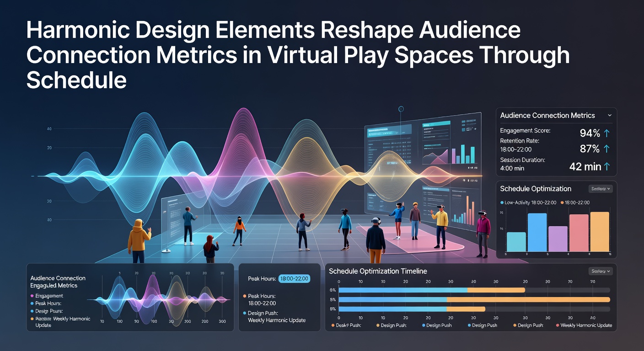Toggle the Weekly Harmonic Update legend under the timeline
This screenshot has width=644, height=351.
[584, 325]
